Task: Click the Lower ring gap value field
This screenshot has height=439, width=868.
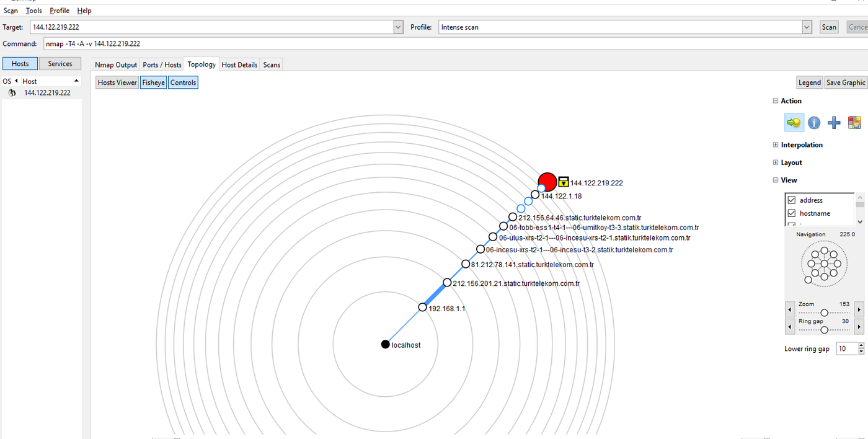Action: (x=847, y=348)
